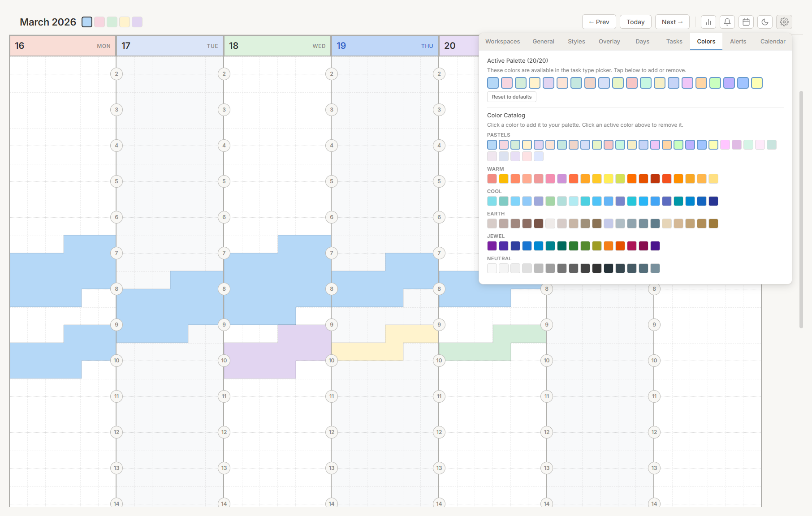The height and width of the screenshot is (516, 812).
Task: Advance with the Next button
Action: (672, 22)
